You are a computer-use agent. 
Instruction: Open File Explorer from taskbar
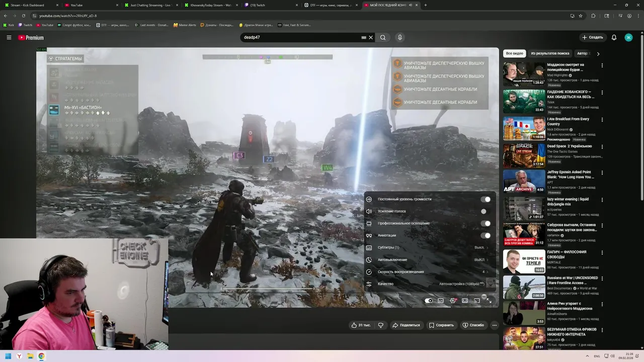point(30,356)
